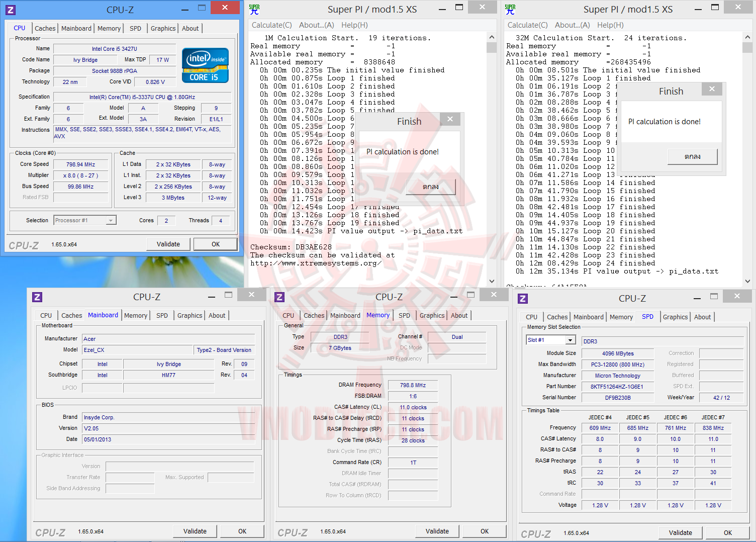The height and width of the screenshot is (542, 756).
Task: Click the CPU-Z icon in the Mainboard window title bar
Action: point(37,297)
